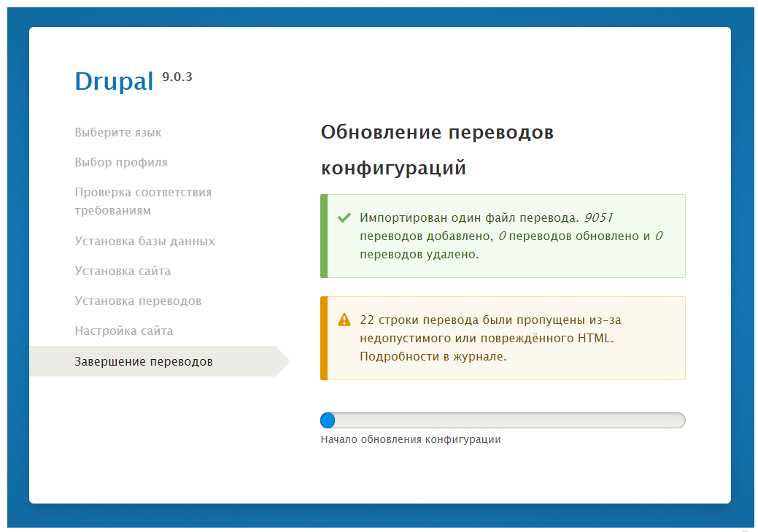758x532 pixels.
Task: Click the version number 9.0.3
Action: pos(177,77)
